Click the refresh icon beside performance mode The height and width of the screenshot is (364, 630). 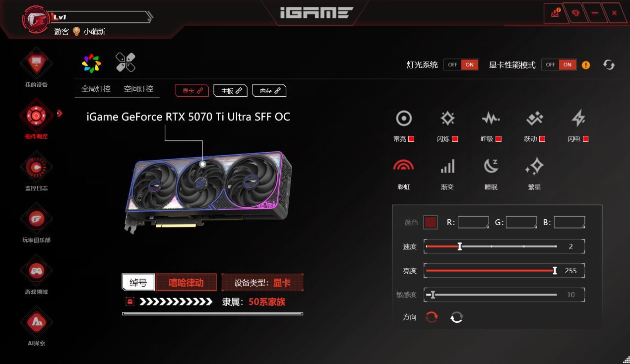click(609, 65)
